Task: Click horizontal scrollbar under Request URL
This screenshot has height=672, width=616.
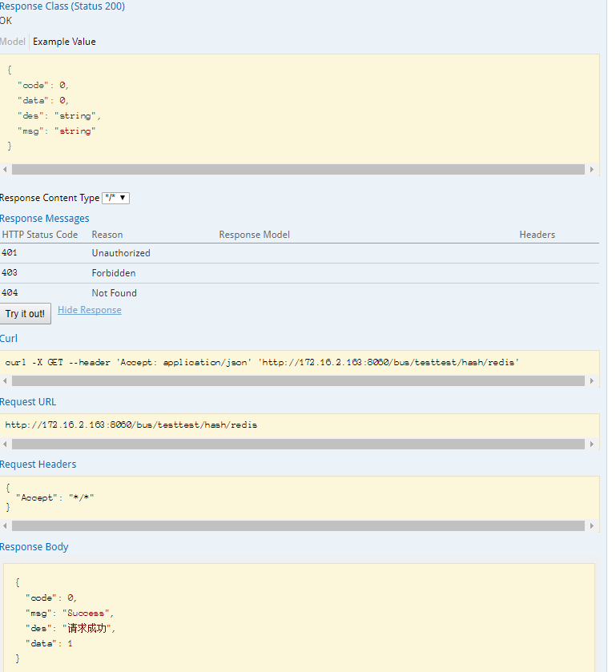Action: click(x=298, y=444)
